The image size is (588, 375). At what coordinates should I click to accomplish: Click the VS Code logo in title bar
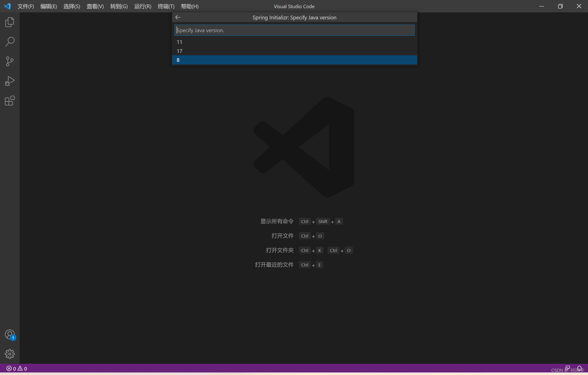tap(7, 6)
